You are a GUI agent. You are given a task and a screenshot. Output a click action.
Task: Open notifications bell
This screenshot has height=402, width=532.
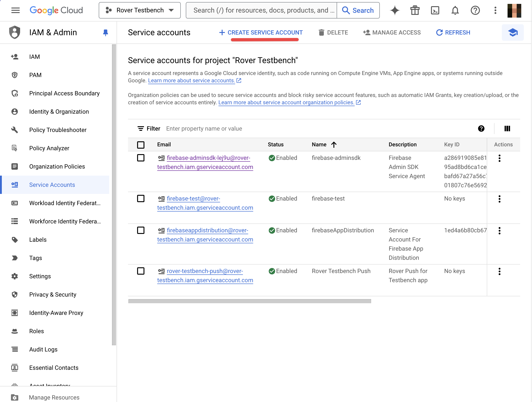coord(455,10)
